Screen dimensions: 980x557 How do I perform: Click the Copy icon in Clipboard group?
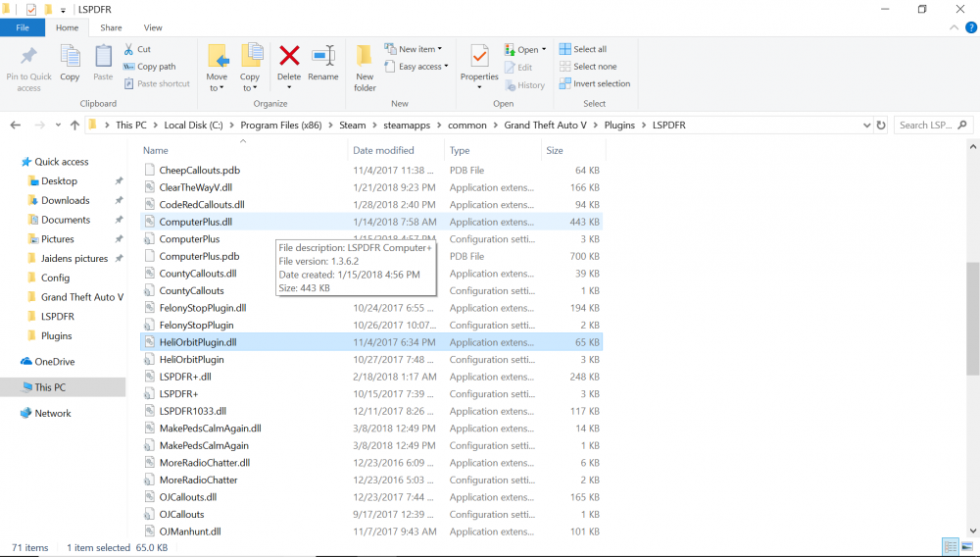tap(70, 57)
